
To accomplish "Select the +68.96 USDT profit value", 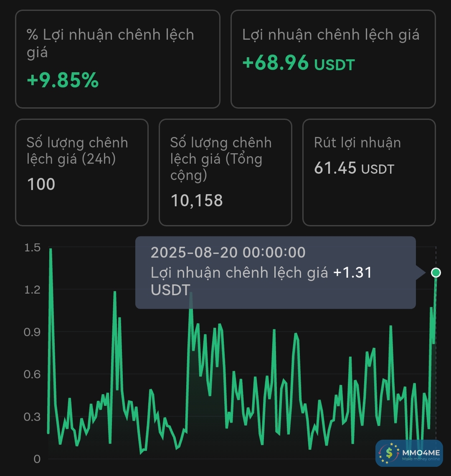I will coord(298,64).
